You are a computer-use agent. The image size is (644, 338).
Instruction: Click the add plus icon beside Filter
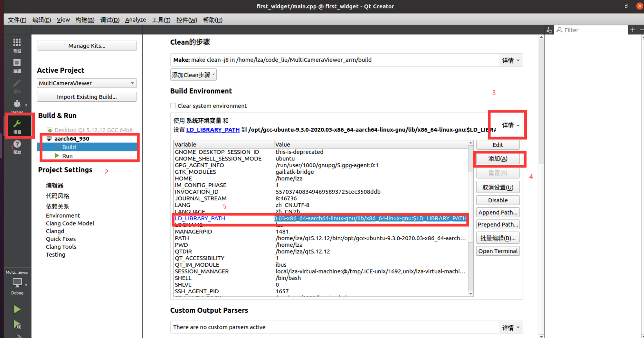coord(633,30)
